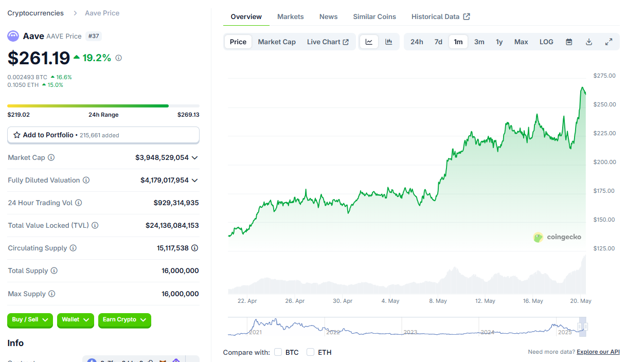
Task: Show Market Cap info tooltip icon
Action: click(x=51, y=158)
